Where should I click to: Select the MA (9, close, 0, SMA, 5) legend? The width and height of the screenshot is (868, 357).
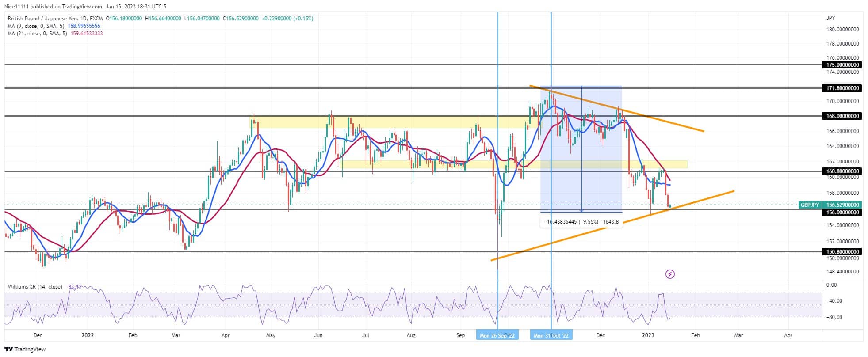(37, 26)
